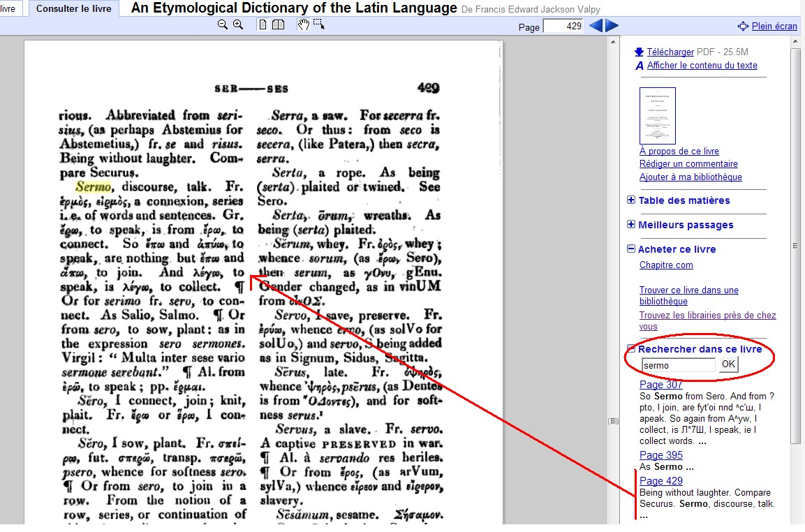Open the Consulter le livre tab

click(x=74, y=9)
